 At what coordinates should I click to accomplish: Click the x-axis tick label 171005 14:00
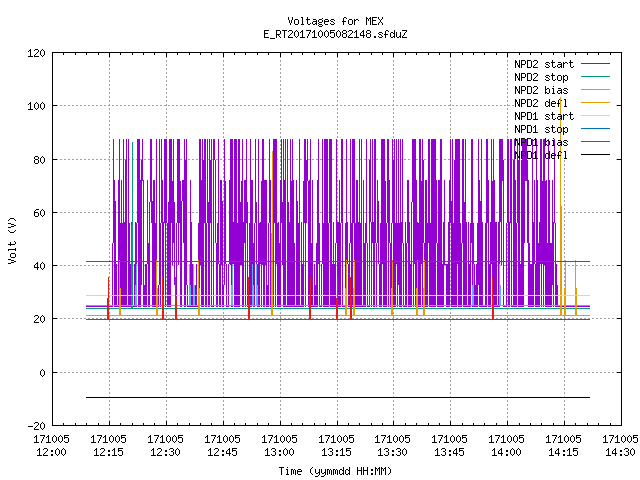(x=507, y=446)
